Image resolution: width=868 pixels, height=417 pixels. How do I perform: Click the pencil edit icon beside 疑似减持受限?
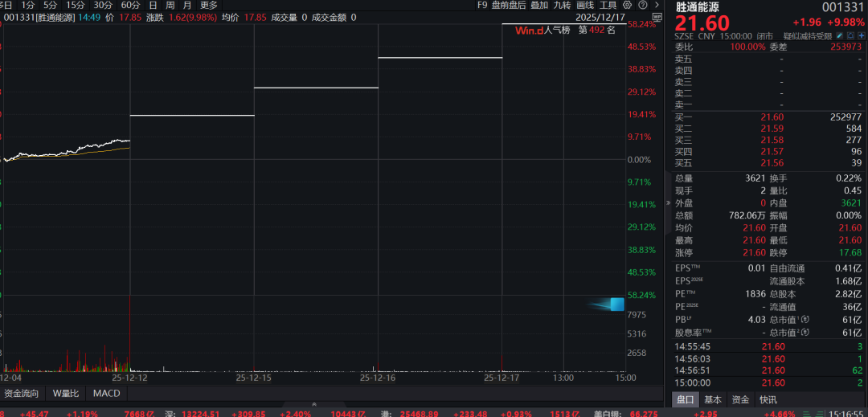point(840,36)
